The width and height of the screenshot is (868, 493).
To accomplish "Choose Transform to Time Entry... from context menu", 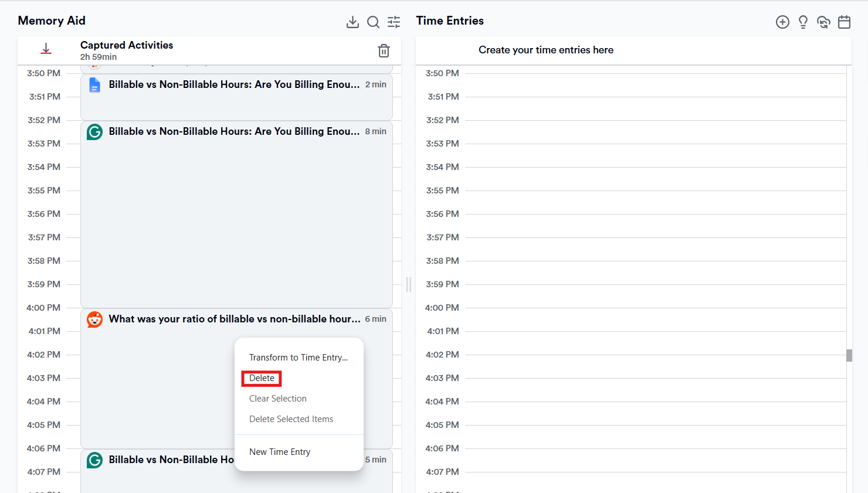I will (299, 358).
